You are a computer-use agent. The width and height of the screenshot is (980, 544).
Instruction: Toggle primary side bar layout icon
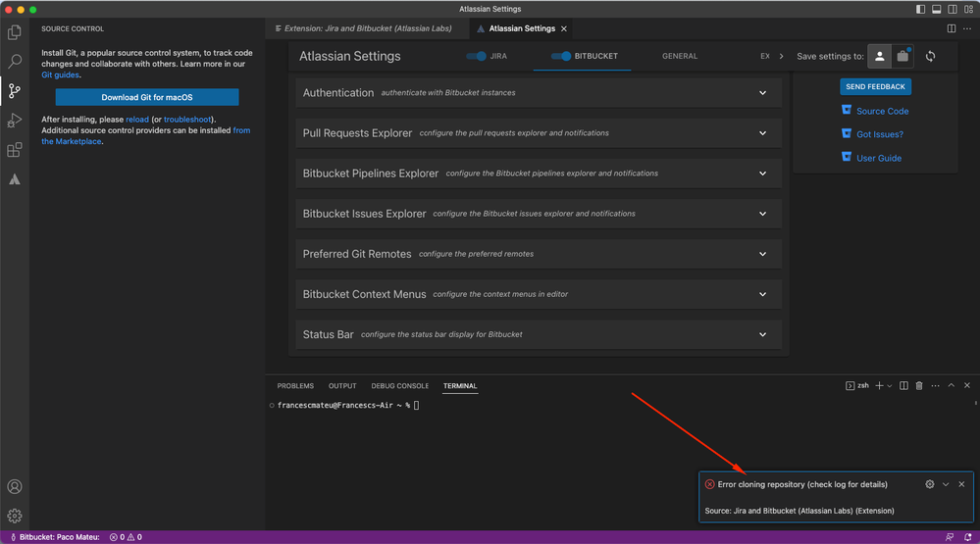(920, 10)
